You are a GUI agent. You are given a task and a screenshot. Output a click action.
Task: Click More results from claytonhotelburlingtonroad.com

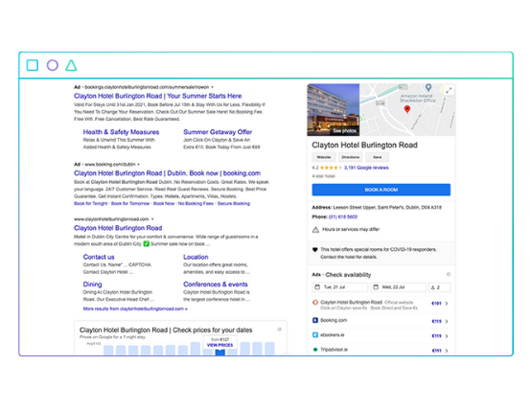coord(135,309)
